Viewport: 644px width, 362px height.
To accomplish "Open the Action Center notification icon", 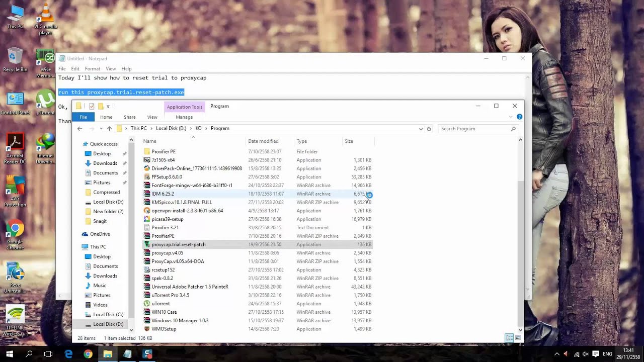I will [596, 354].
